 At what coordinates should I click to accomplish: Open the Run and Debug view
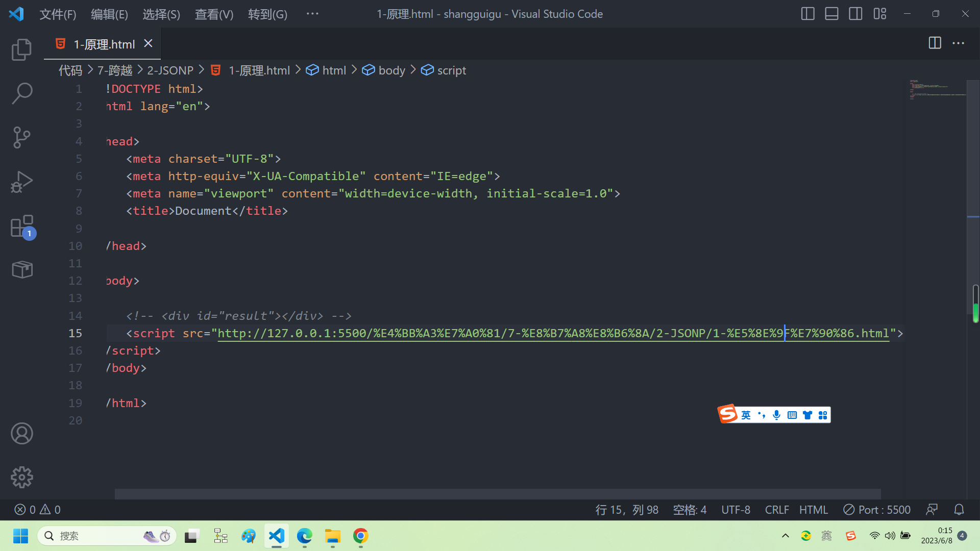pos(21,182)
